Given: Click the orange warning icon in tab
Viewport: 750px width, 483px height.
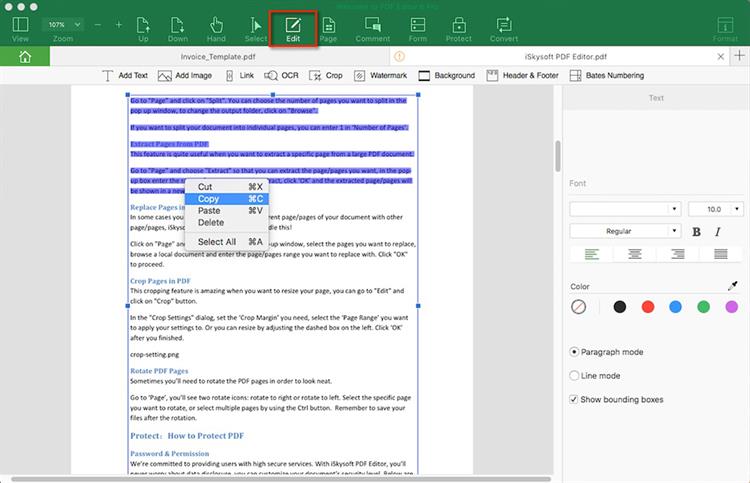Looking at the screenshot, I should tap(399, 56).
